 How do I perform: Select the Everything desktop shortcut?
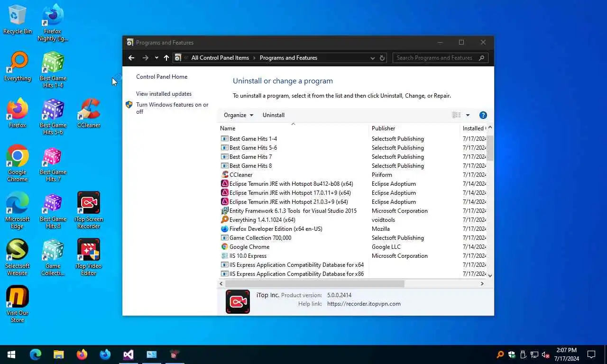tap(17, 66)
